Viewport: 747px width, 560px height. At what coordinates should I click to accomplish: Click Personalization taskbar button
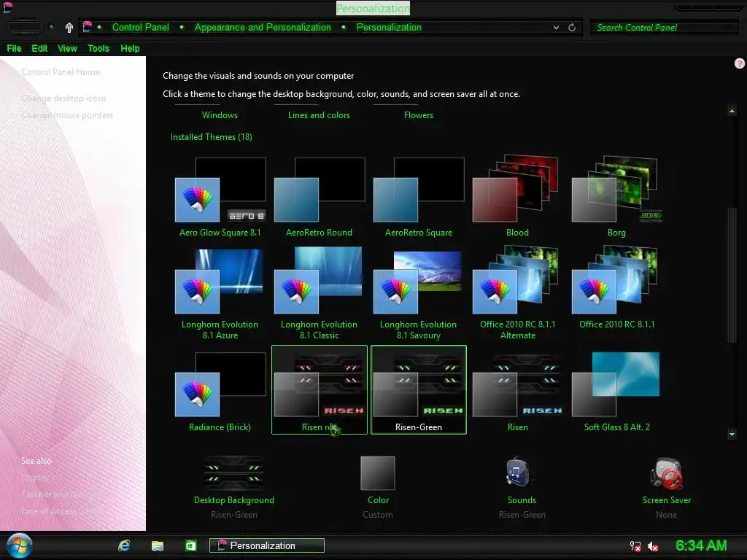[x=267, y=545]
